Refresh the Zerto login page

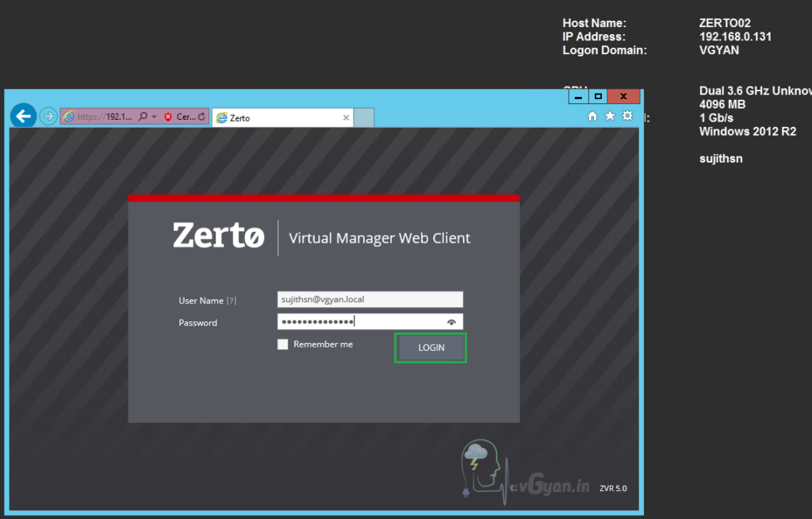(x=201, y=115)
